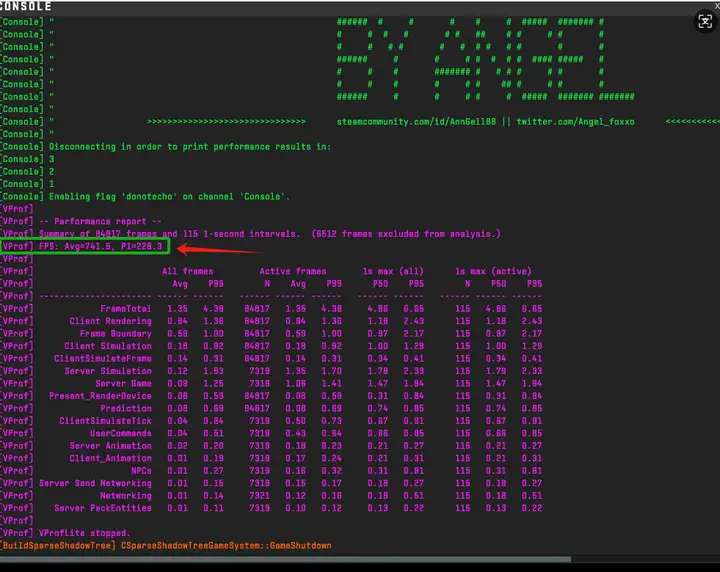Click the 'VProfLite stopped.' line
The height and width of the screenshot is (572, 720).
point(84,533)
